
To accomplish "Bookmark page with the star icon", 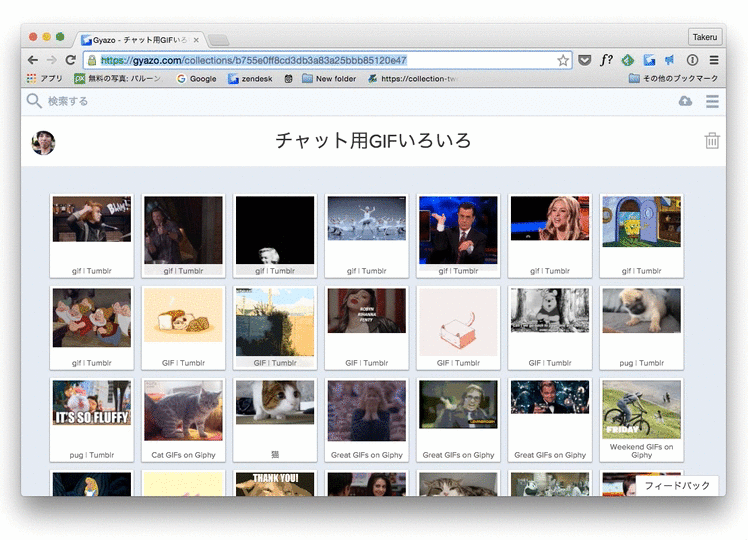I will pos(563,60).
